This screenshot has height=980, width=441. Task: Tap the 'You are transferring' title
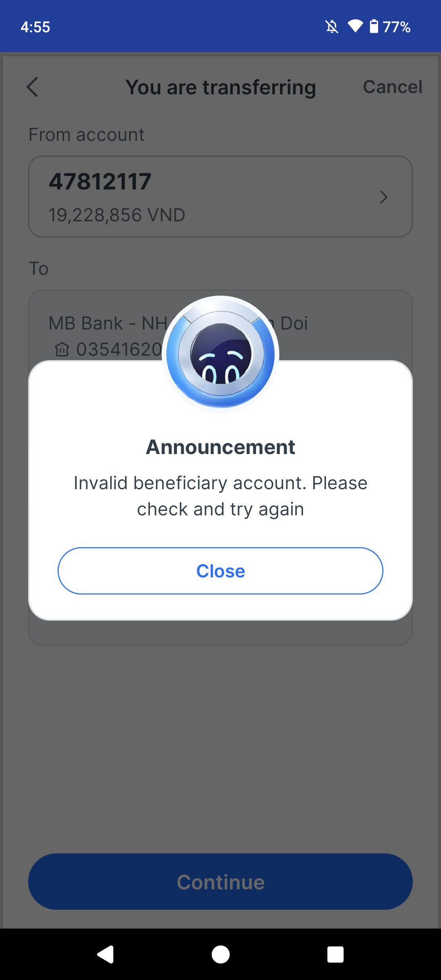coord(220,87)
